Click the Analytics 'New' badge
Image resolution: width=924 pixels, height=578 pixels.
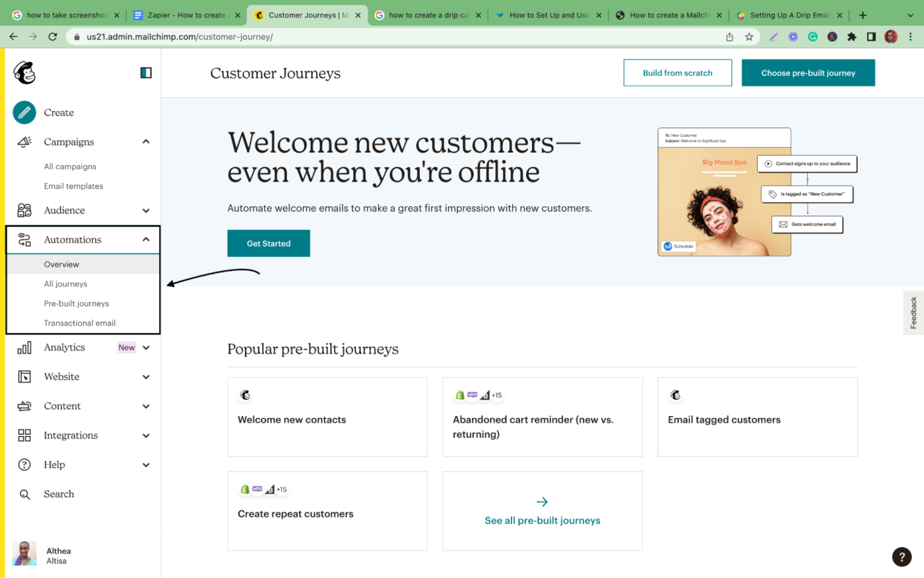tap(127, 347)
